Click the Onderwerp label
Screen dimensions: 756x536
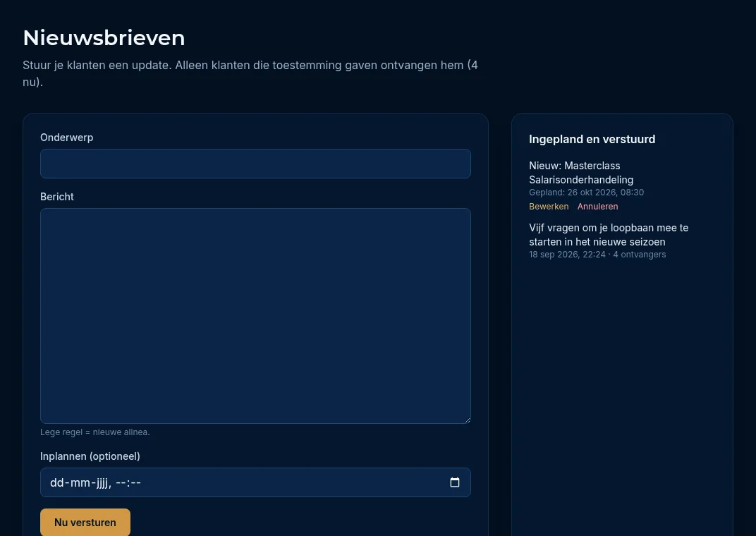pos(66,138)
